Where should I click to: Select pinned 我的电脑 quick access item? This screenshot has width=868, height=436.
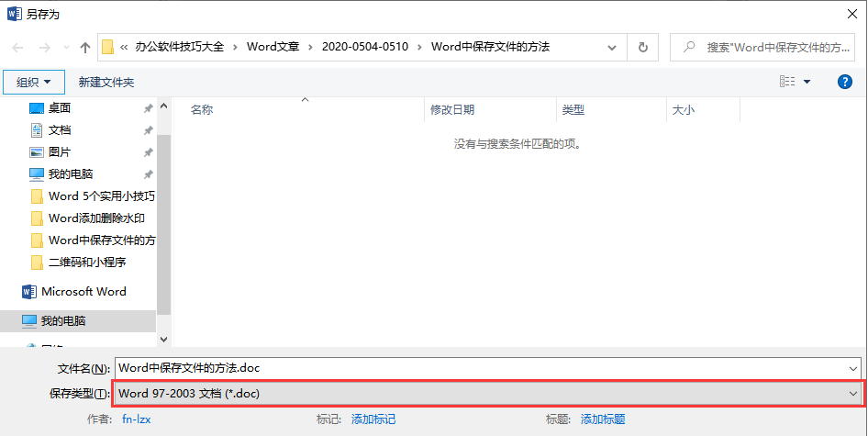pos(71,174)
